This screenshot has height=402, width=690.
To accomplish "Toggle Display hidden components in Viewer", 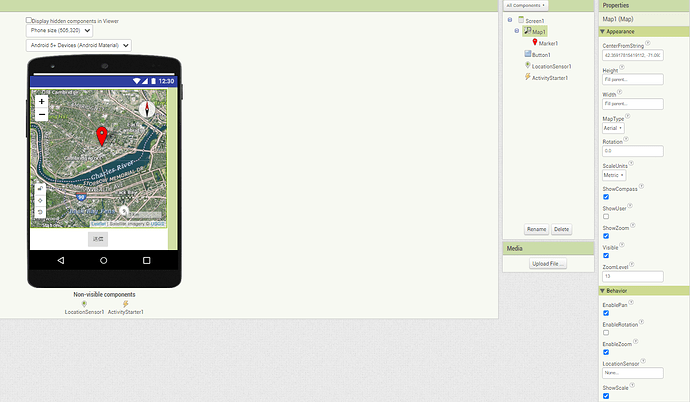I will [x=29, y=20].
